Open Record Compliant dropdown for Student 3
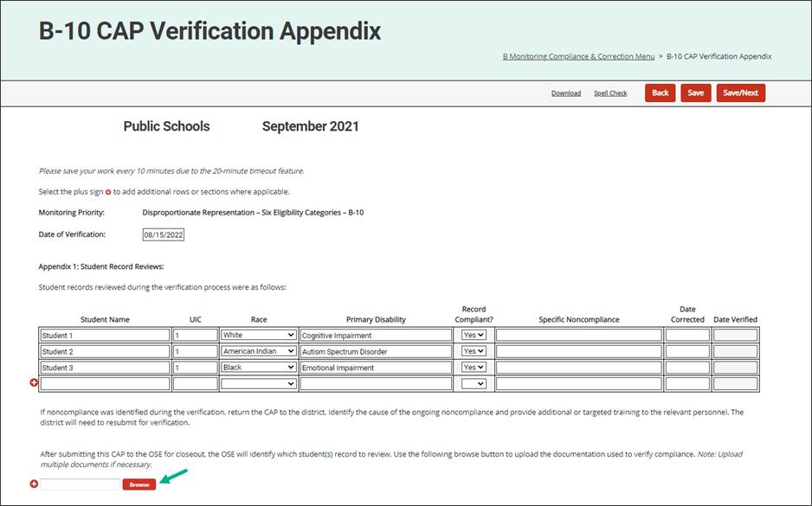Viewport: 812px width, 506px height. (474, 368)
